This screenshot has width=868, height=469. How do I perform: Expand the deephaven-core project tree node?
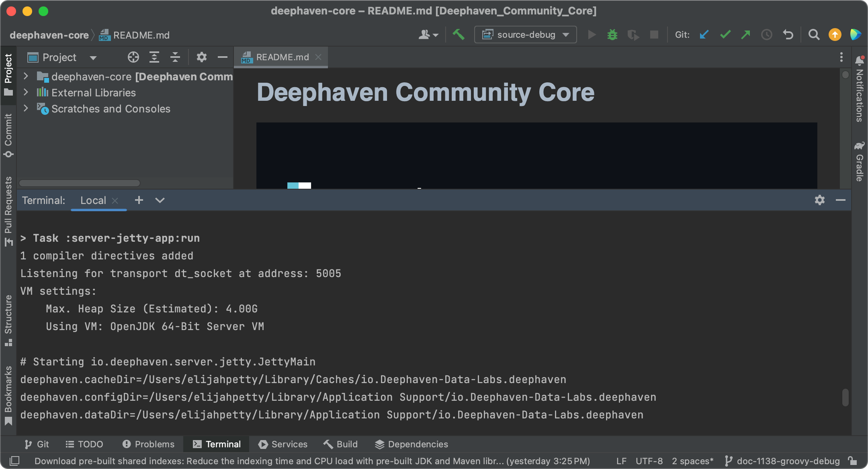point(26,76)
